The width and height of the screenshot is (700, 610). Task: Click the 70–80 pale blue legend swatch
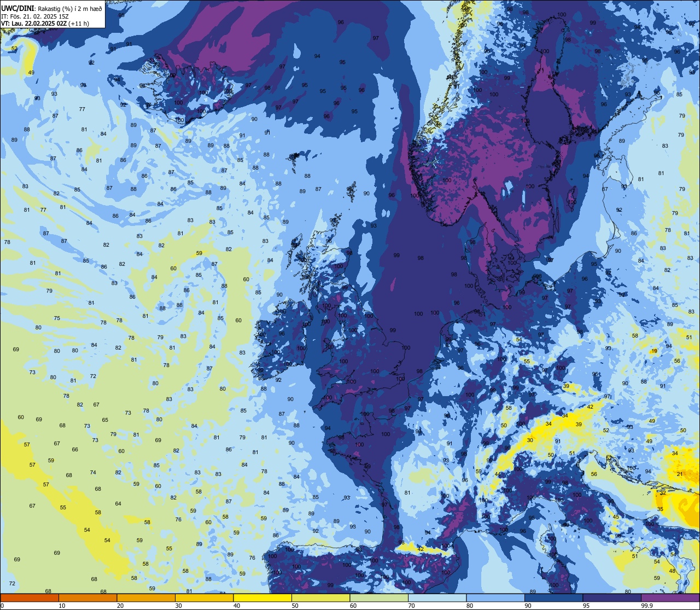pyautogui.click(x=437, y=597)
